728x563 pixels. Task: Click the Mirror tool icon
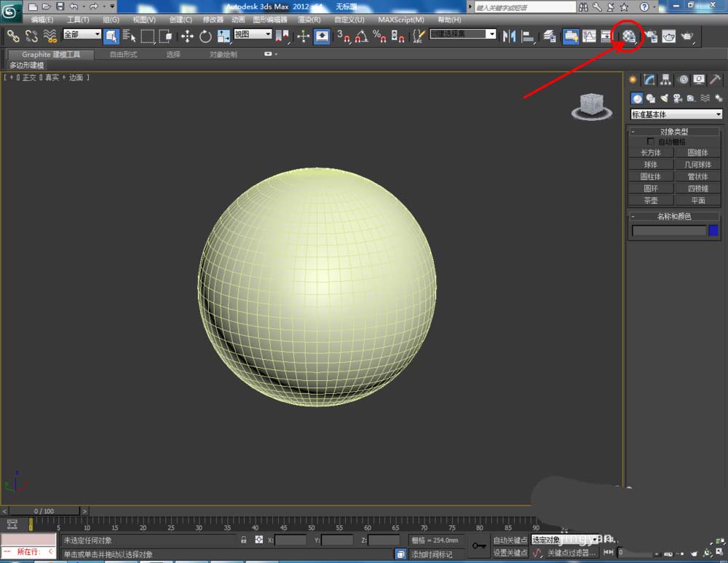(x=510, y=36)
